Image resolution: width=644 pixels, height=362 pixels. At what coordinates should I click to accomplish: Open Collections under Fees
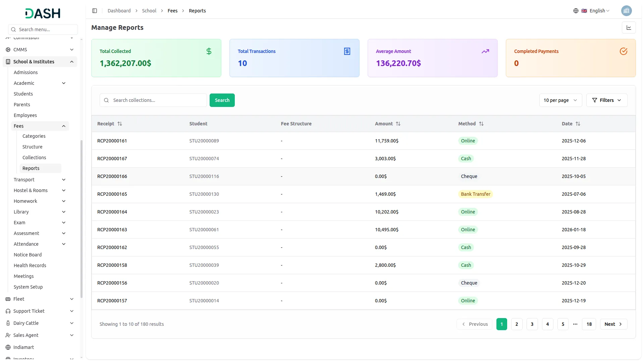pyautogui.click(x=34, y=158)
